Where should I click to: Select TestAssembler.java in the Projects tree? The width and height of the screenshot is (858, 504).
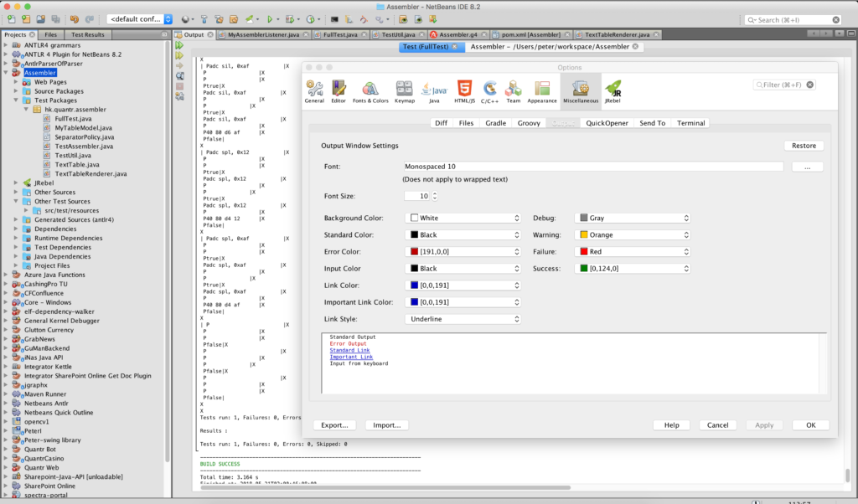tap(84, 147)
